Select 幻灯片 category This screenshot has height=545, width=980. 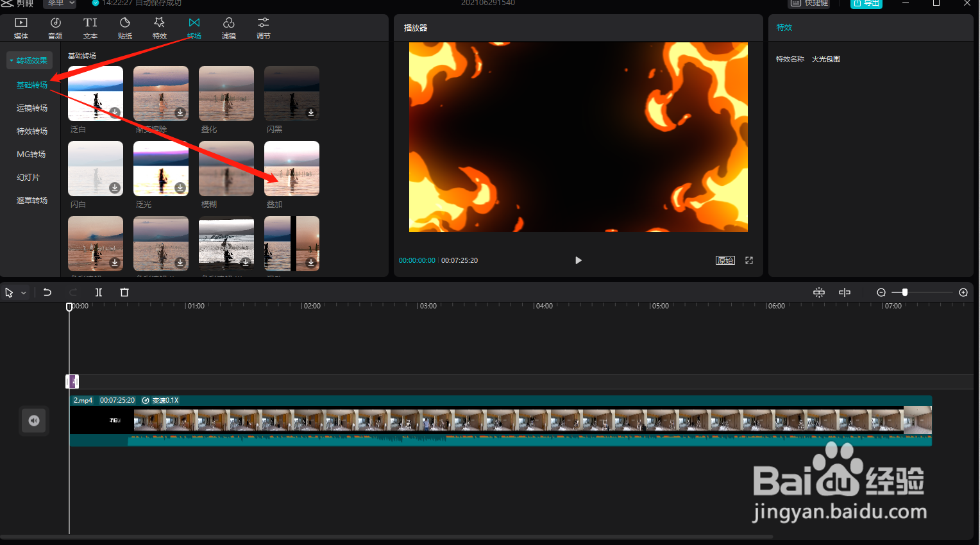[28, 177]
